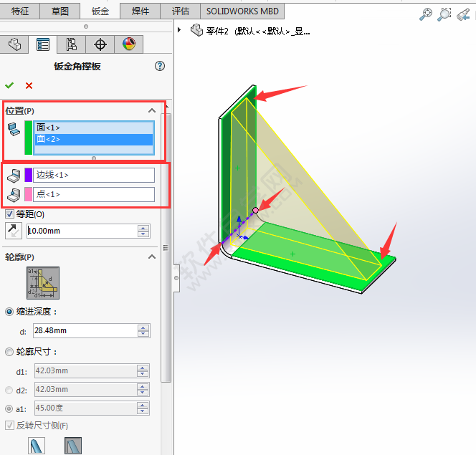Increase the d1 dimension spinner

click(x=143, y=368)
